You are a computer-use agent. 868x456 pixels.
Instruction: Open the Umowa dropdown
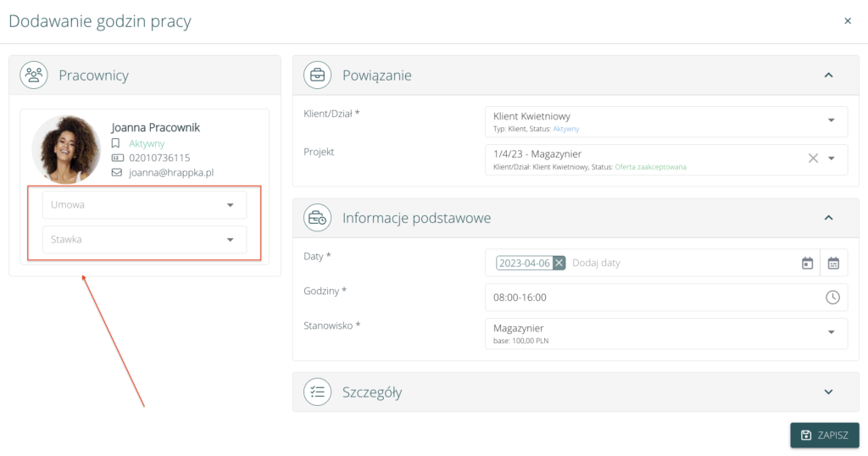[x=230, y=205]
